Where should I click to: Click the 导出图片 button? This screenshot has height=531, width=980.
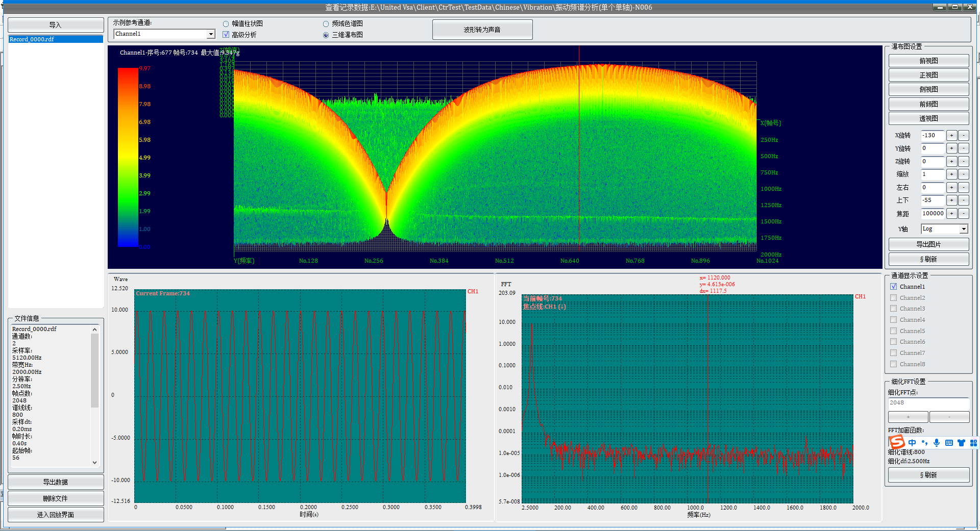pyautogui.click(x=928, y=244)
